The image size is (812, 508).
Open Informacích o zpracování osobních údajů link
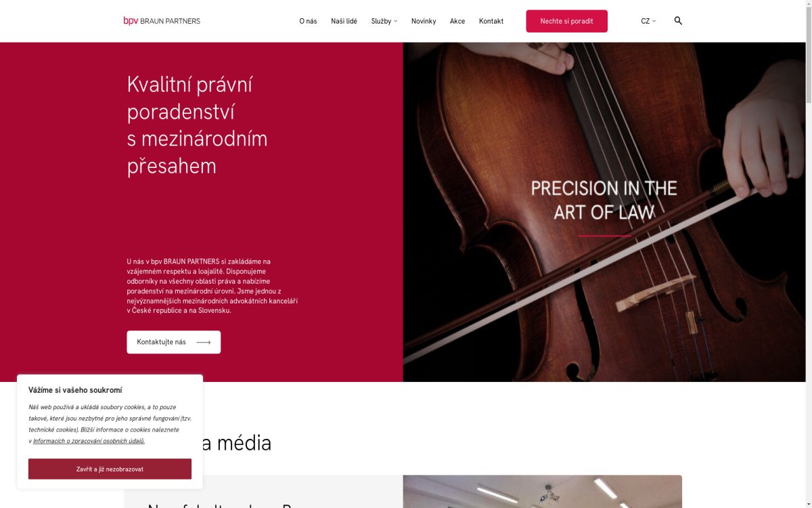pos(89,441)
